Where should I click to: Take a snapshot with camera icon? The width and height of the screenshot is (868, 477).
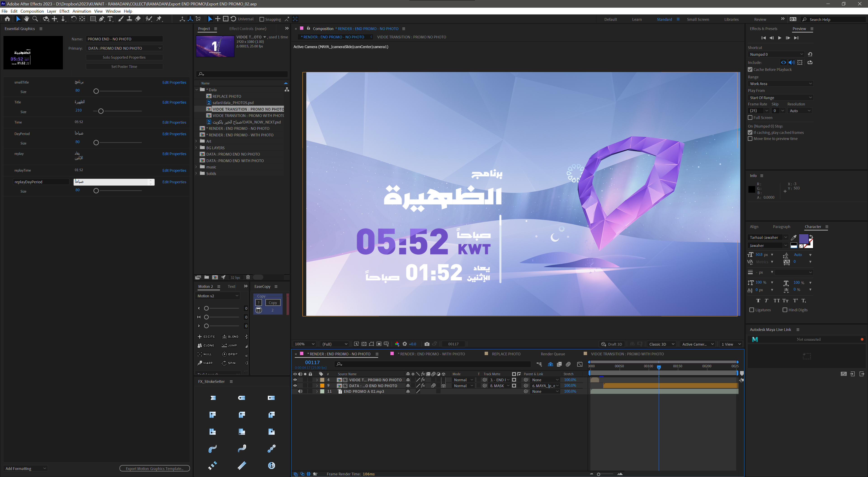[x=427, y=344]
